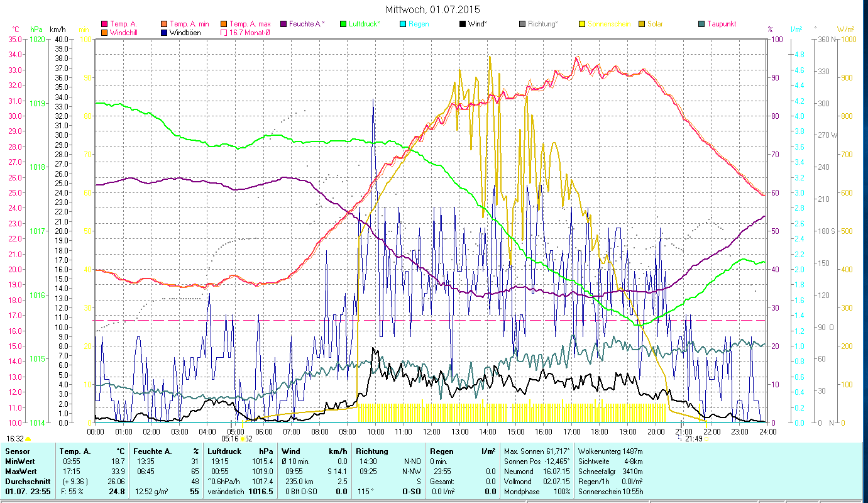Click the cyan Regen legend square

402,24
